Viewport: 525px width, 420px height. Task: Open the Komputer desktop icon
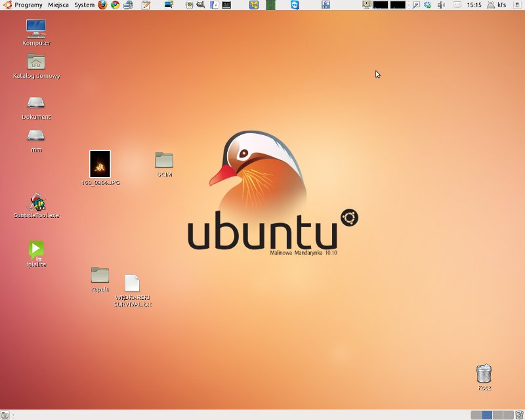click(36, 33)
